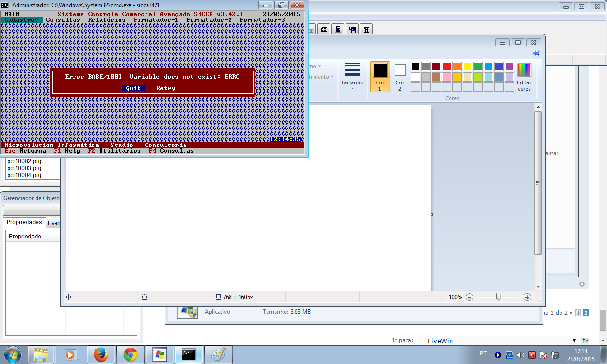Switch to the Windows-flag app in the taskbar
This screenshot has height=364, width=607.
tap(159, 355)
